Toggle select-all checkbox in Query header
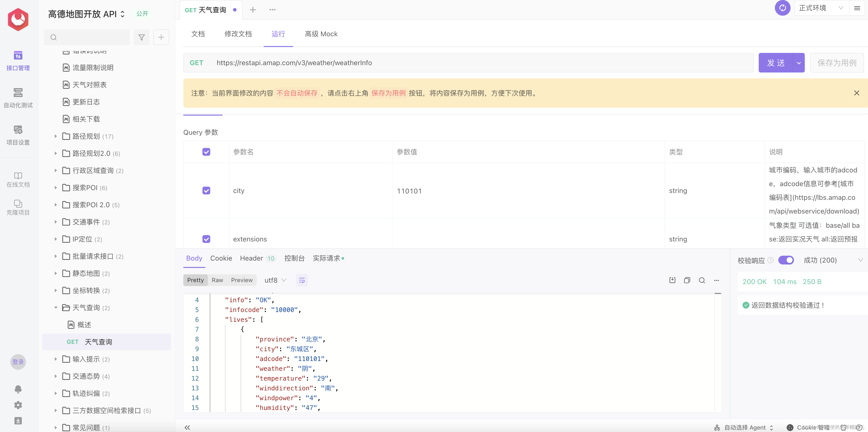 [206, 152]
